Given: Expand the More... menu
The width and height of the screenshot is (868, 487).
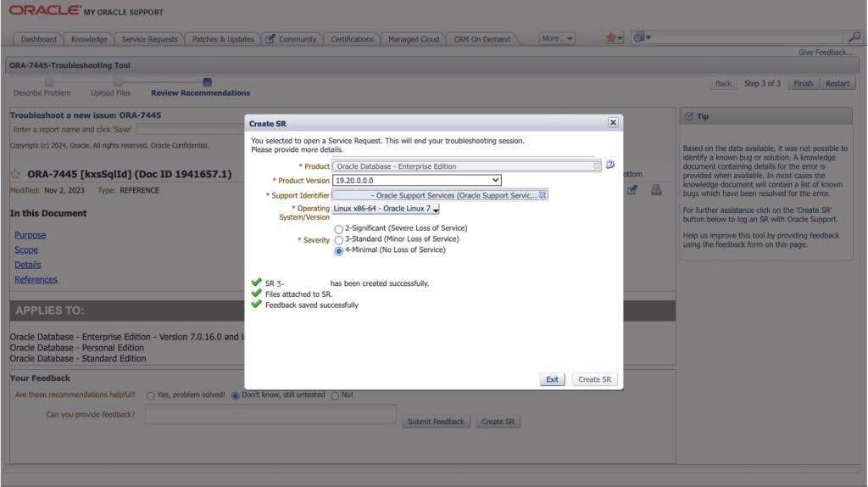Looking at the screenshot, I should tap(557, 38).
